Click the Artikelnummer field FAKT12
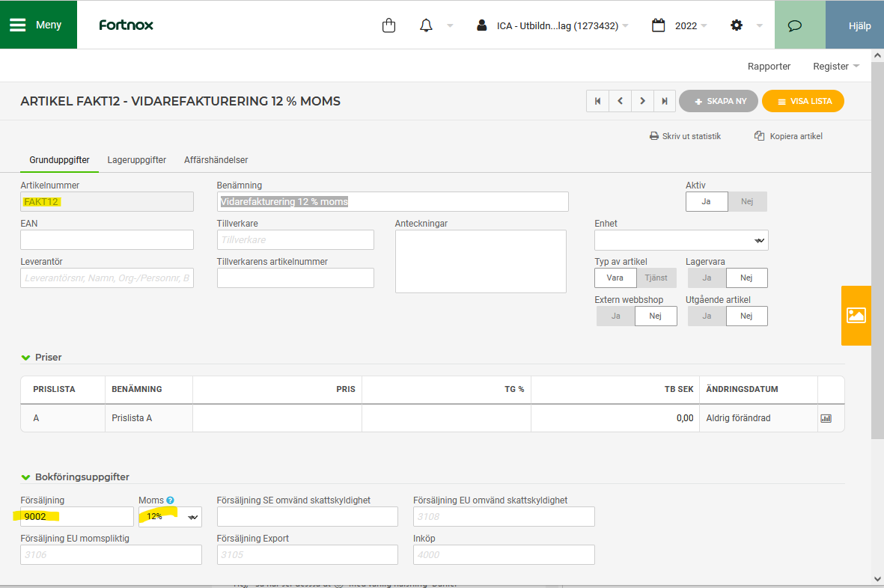The image size is (884, 588). click(x=107, y=202)
